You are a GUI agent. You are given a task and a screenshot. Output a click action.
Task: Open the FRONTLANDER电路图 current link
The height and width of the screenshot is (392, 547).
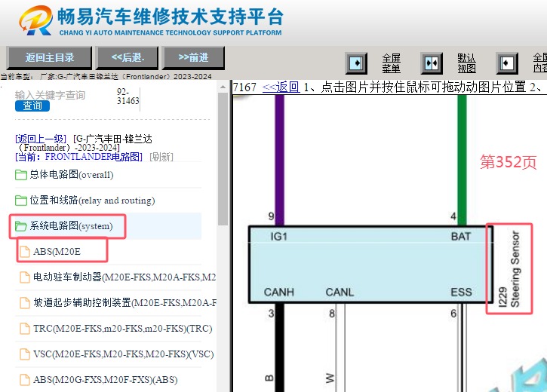pyautogui.click(x=78, y=157)
